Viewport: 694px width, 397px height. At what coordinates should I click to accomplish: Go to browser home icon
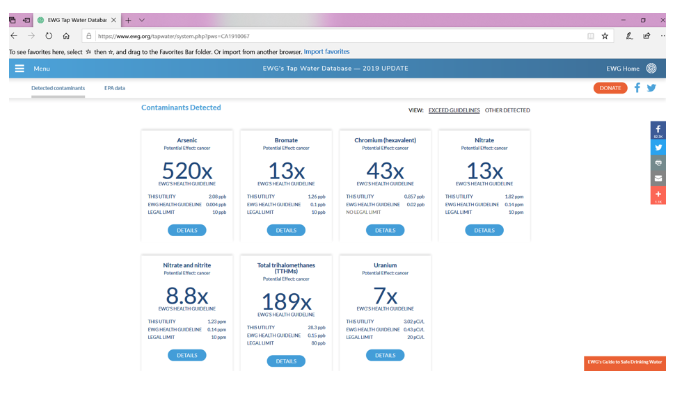click(66, 36)
